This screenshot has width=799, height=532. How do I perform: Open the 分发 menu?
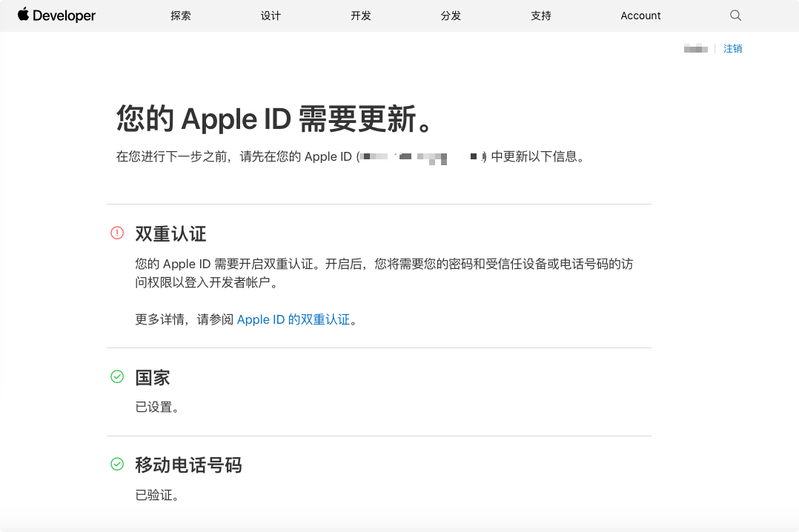click(x=451, y=16)
